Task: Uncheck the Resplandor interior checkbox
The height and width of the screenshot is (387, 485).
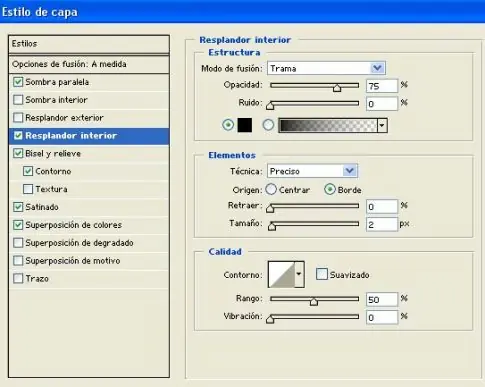Action: [18, 136]
